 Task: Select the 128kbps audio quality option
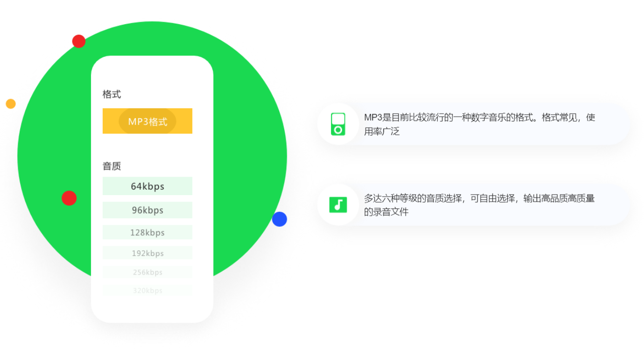(147, 232)
